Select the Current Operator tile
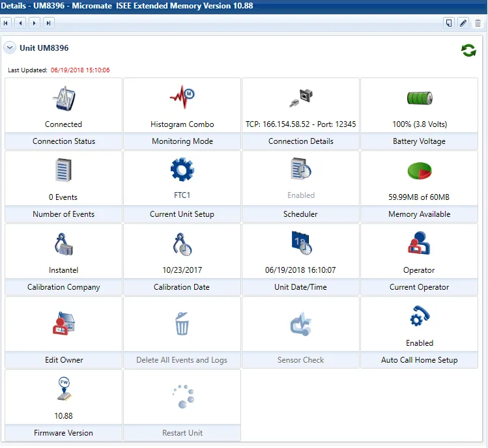Viewport: 488px width, 448px height. [419, 259]
